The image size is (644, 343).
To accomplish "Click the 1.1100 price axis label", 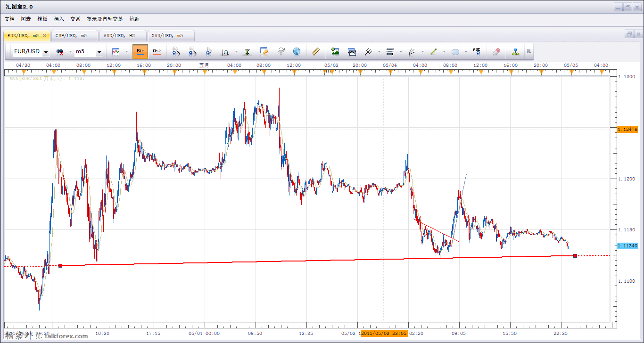I will (x=627, y=281).
